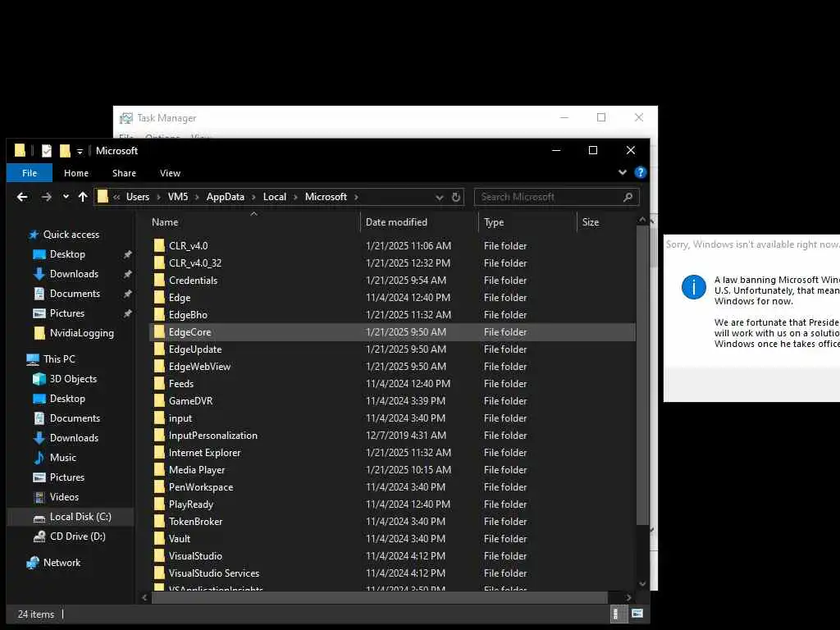Select the PenWorkspace folder icon

(159, 487)
